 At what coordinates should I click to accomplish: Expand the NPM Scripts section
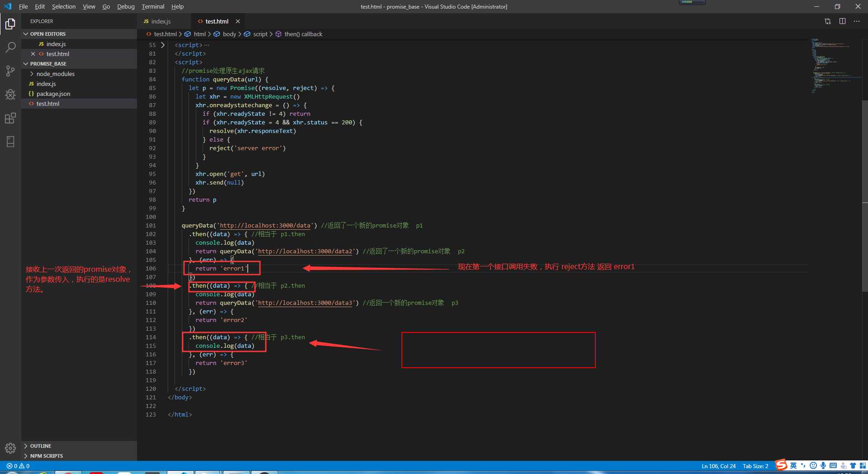(79, 456)
